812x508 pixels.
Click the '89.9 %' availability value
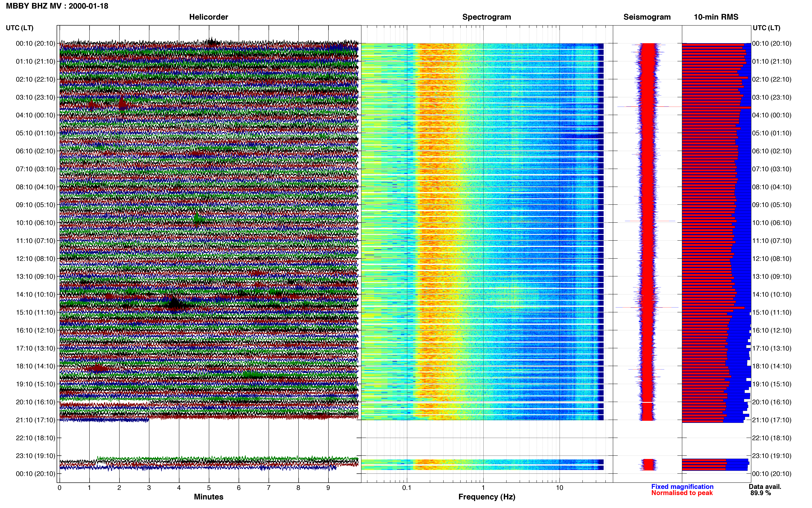(x=761, y=493)
